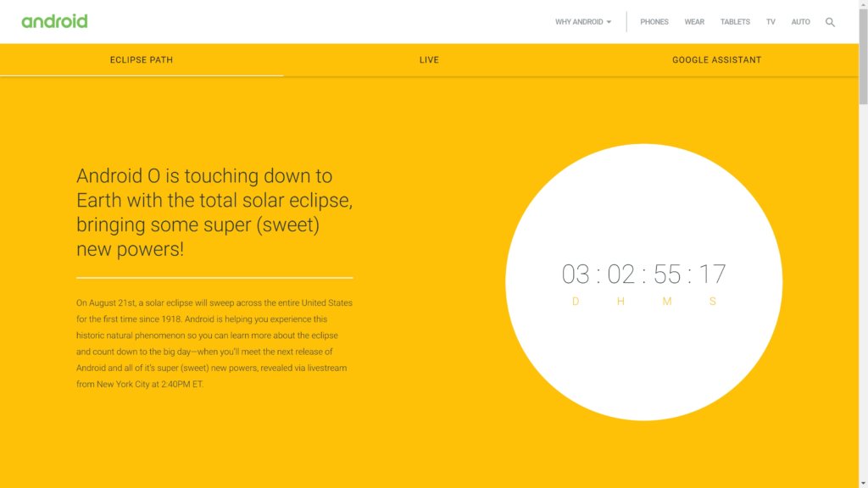
Task: Visit the Auto page link
Action: (x=800, y=22)
